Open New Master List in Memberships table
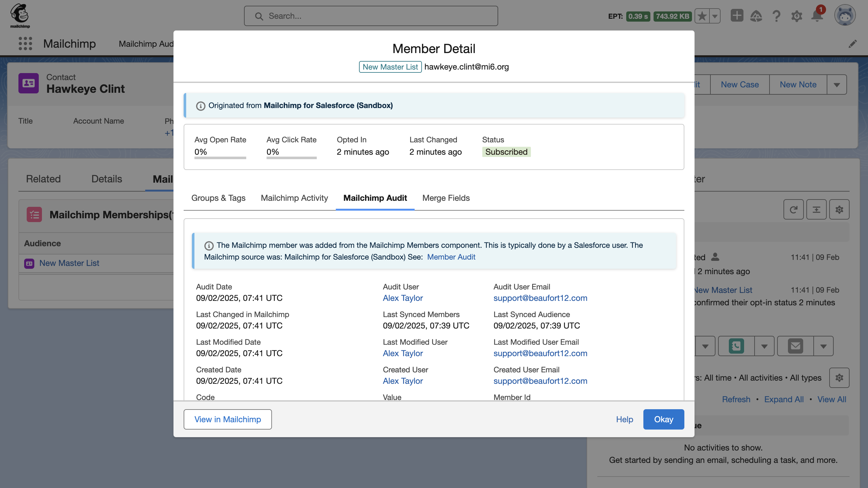 pyautogui.click(x=69, y=263)
